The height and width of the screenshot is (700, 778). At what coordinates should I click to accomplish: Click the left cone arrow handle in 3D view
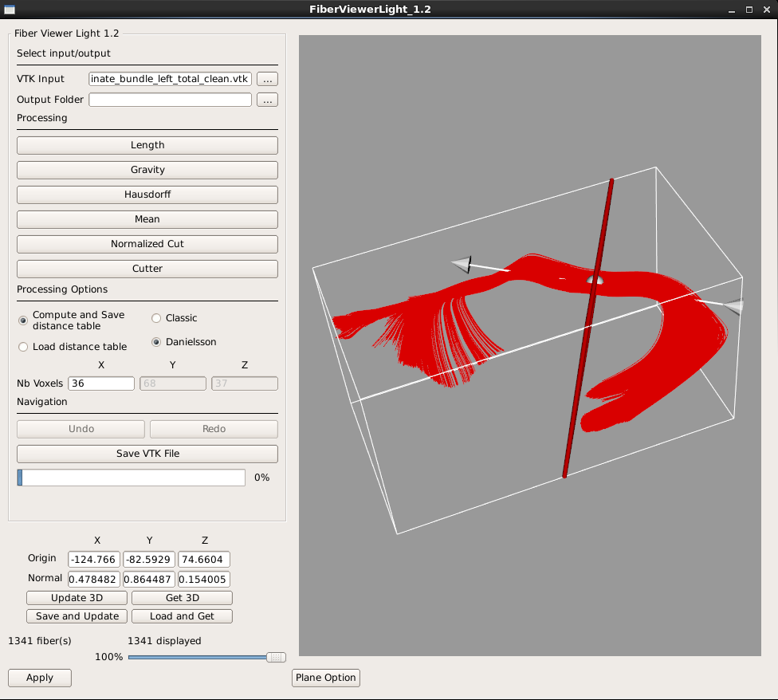[x=462, y=264]
